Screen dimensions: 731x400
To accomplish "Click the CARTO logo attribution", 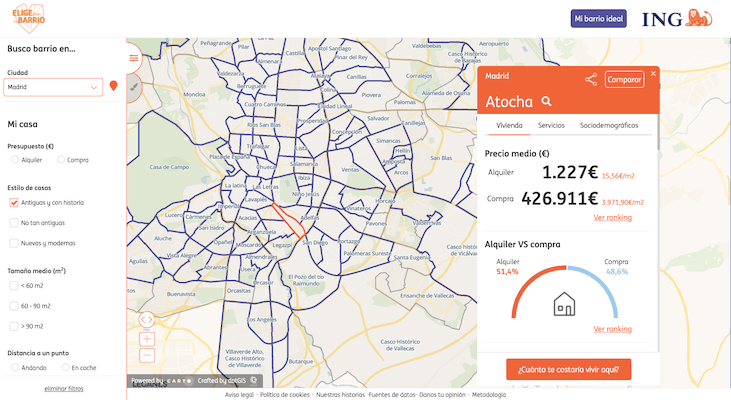I will pyautogui.click(x=179, y=381).
